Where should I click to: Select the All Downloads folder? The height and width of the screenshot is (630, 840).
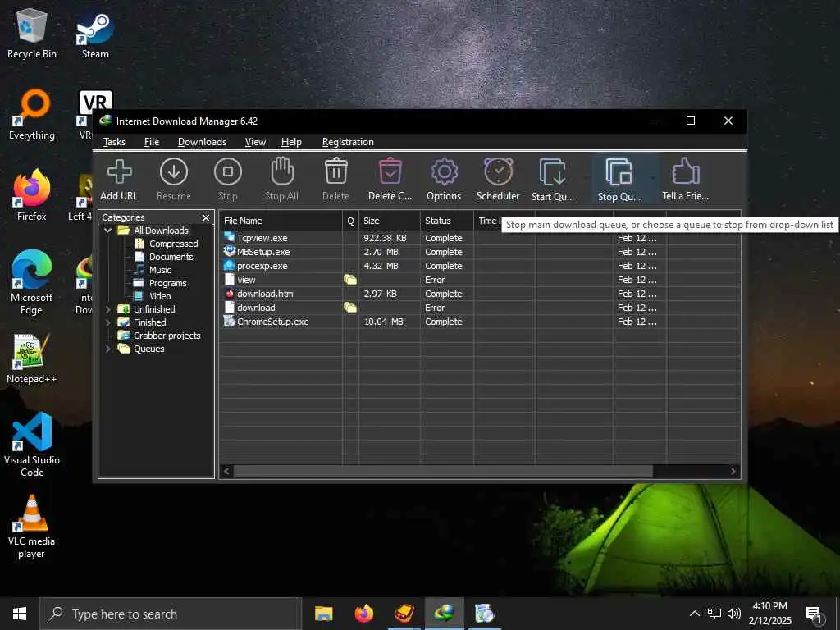[x=161, y=231]
